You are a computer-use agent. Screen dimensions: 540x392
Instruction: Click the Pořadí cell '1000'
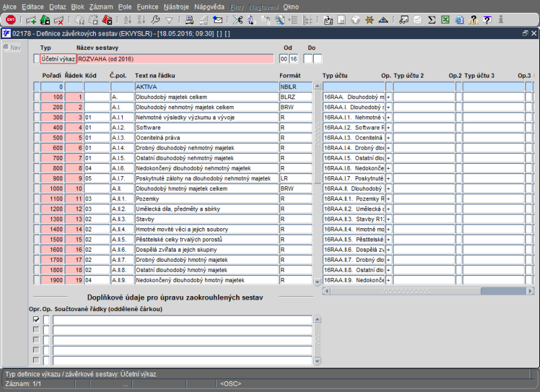pyautogui.click(x=52, y=189)
